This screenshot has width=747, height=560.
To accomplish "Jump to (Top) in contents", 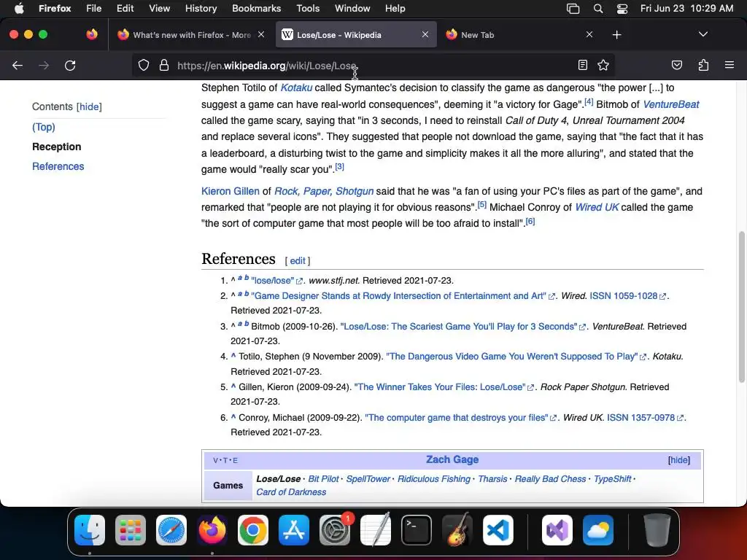I will [43, 127].
